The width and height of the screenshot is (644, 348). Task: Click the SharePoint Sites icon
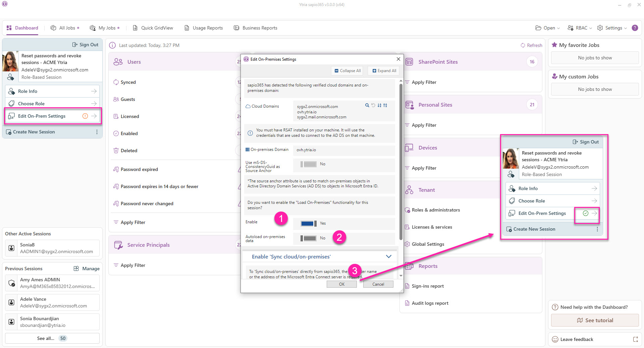(409, 62)
